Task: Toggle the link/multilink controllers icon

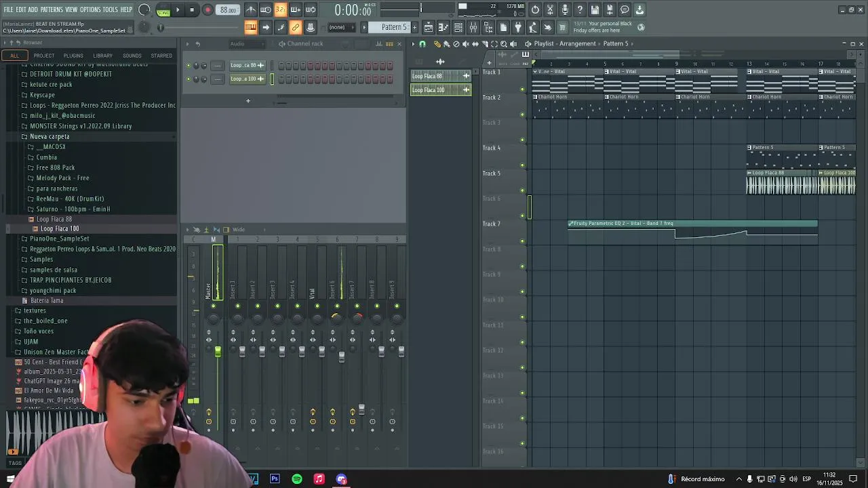Action: pyautogui.click(x=296, y=27)
